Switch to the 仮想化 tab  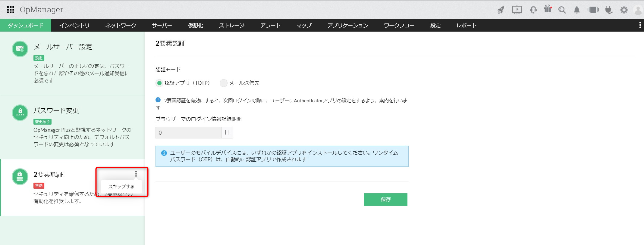[196, 25]
